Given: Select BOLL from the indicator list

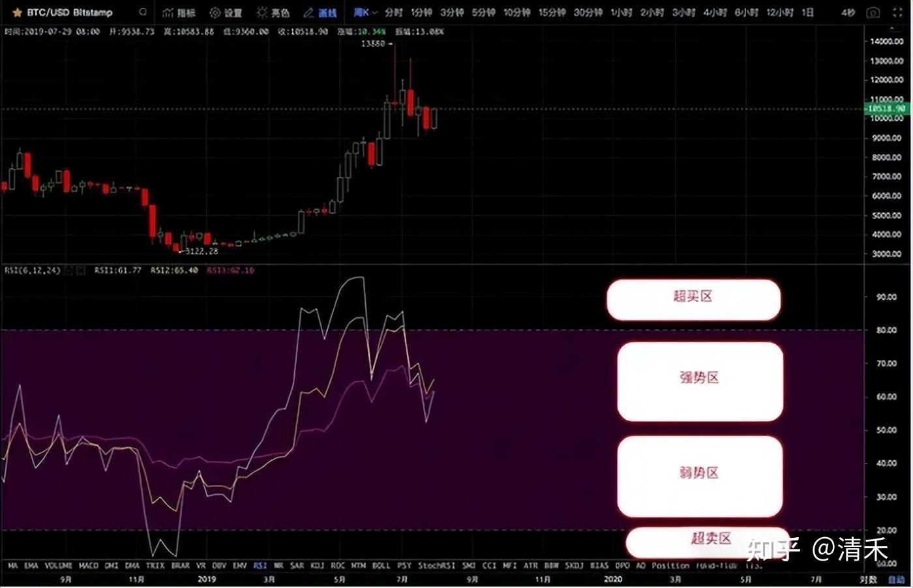Looking at the screenshot, I should coord(380,566).
